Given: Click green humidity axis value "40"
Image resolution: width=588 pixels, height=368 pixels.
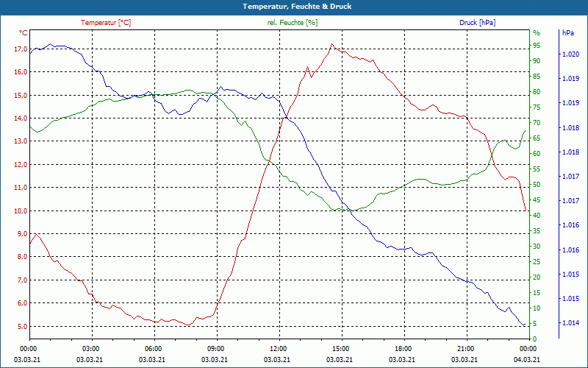Looking at the screenshot, I should [537, 216].
